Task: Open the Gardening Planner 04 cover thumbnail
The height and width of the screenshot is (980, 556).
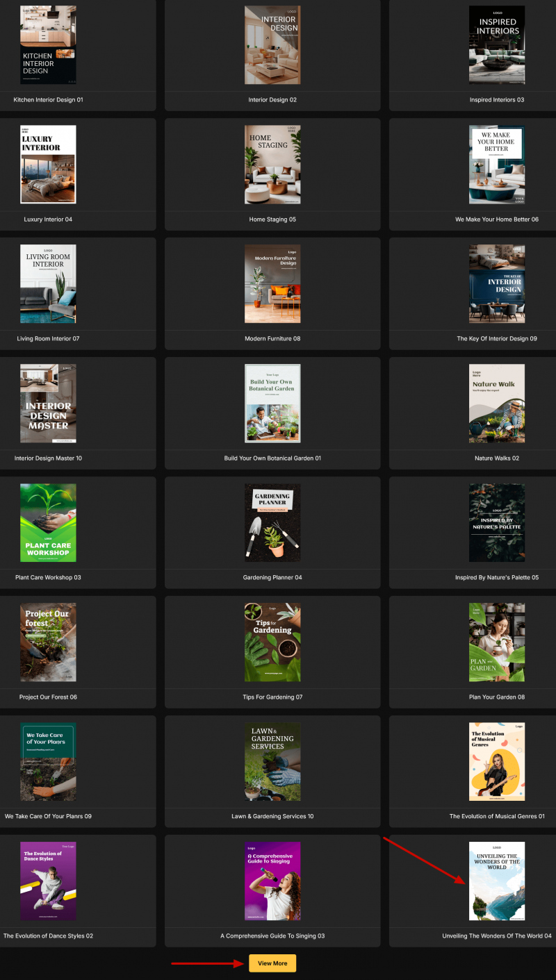Action: point(272,523)
